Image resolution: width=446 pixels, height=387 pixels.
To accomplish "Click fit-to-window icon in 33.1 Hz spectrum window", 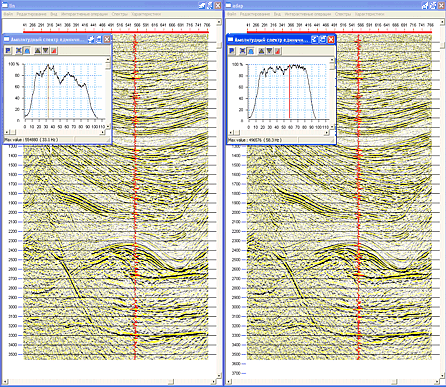I will 19,50.
